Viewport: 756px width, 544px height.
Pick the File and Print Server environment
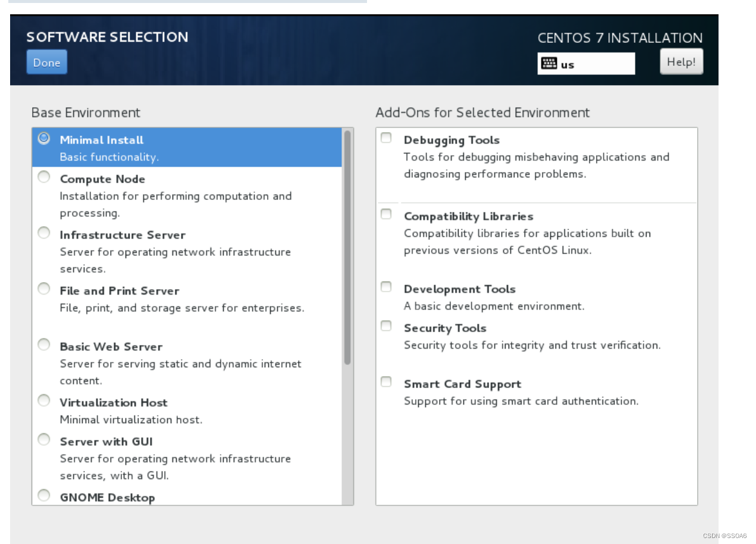[44, 289]
